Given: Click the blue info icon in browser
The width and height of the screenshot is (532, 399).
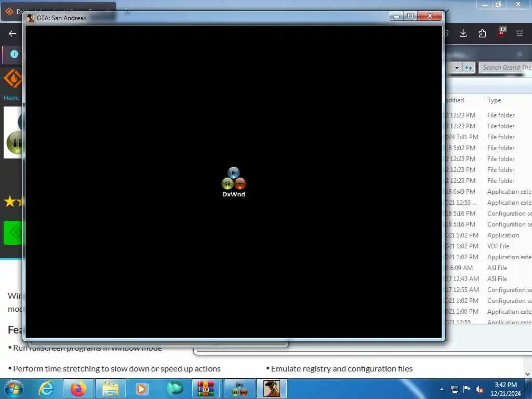Looking at the screenshot, I should coord(14,54).
